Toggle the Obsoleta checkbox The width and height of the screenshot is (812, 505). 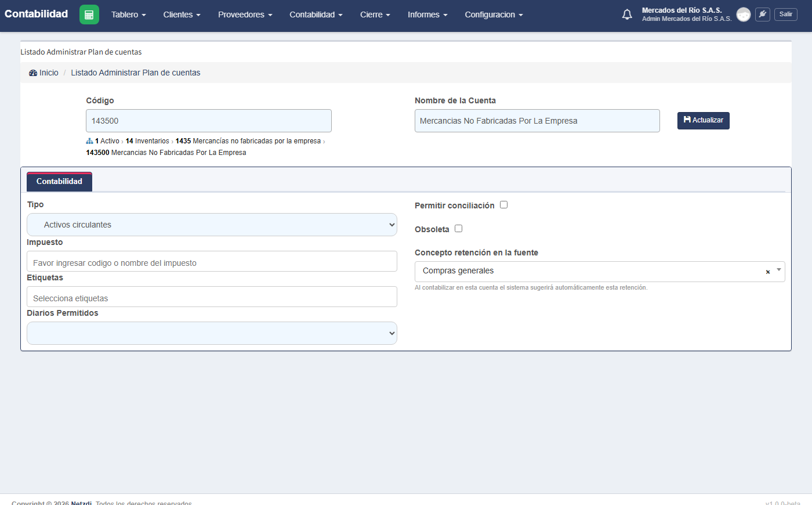click(x=458, y=229)
